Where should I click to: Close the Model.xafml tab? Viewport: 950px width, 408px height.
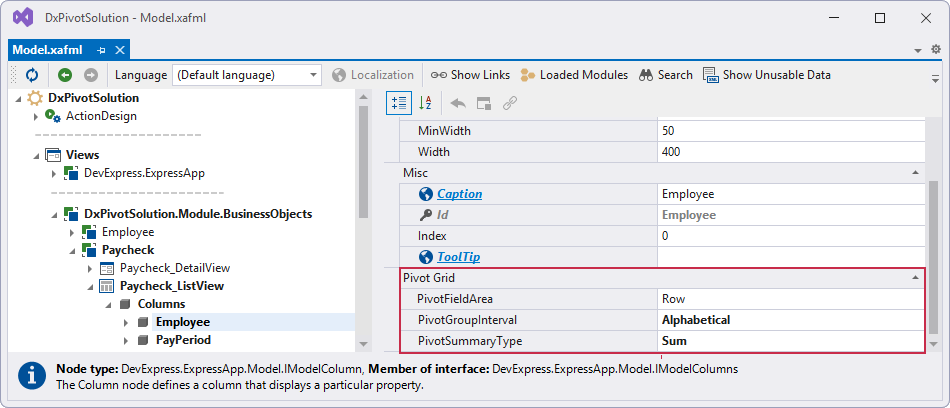tap(120, 50)
